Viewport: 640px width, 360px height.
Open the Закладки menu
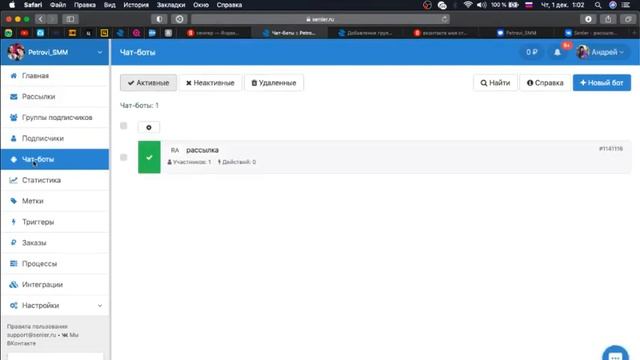click(171, 5)
